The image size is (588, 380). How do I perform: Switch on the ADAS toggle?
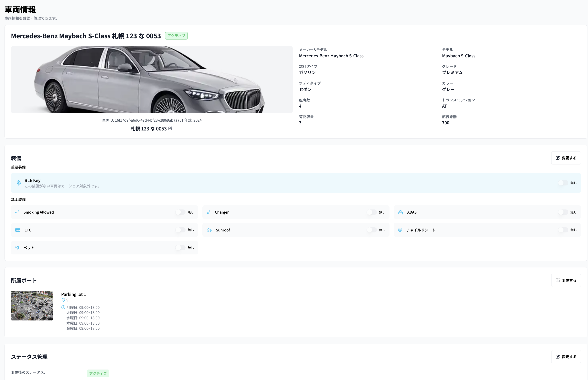563,212
